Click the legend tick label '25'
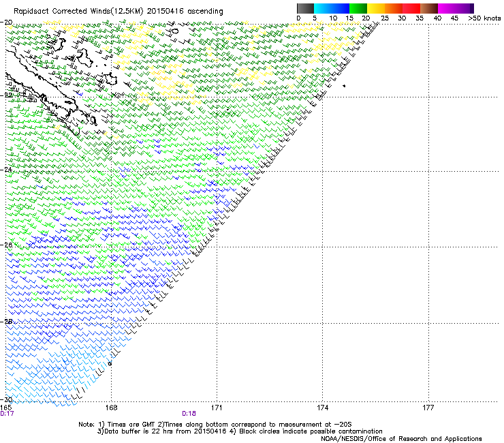Screen dimensions: 504x443 point(384,18)
